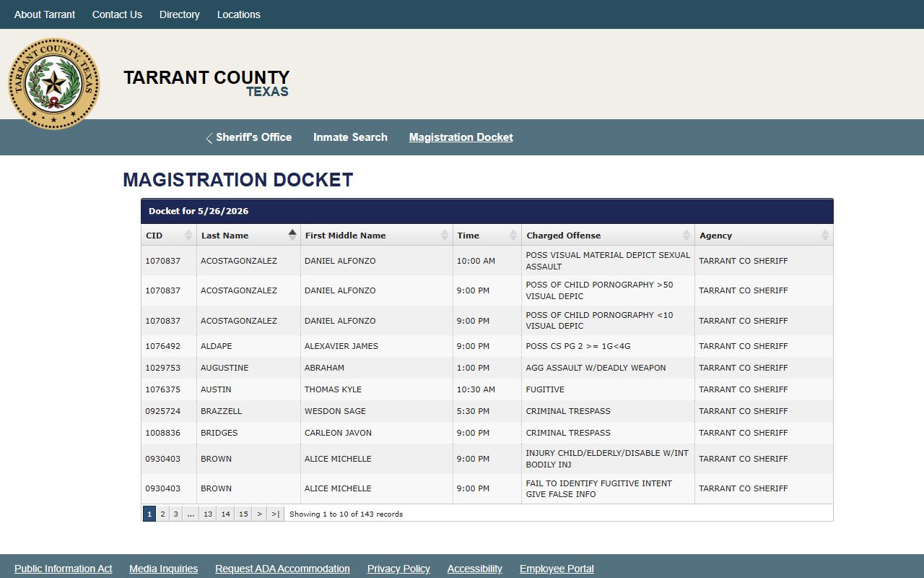Go to page 13 of docket

[208, 514]
